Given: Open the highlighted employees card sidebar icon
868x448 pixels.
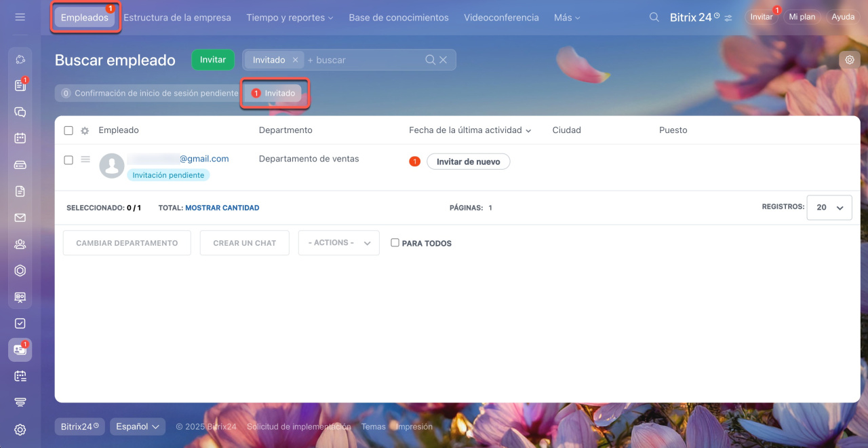Looking at the screenshot, I should (x=20, y=350).
